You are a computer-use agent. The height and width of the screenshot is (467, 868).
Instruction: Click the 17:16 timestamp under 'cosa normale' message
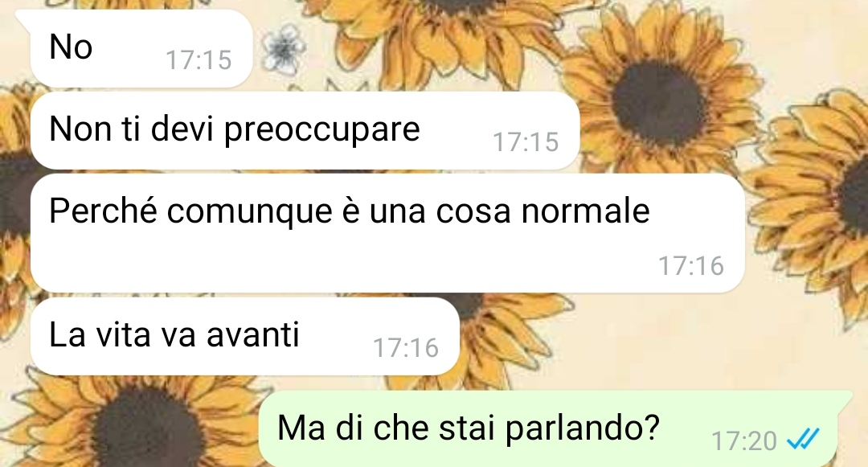tap(691, 265)
